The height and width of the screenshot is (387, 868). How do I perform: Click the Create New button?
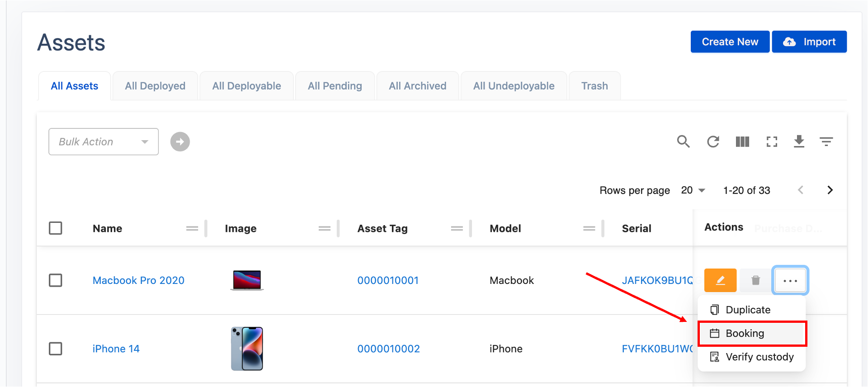[730, 42]
